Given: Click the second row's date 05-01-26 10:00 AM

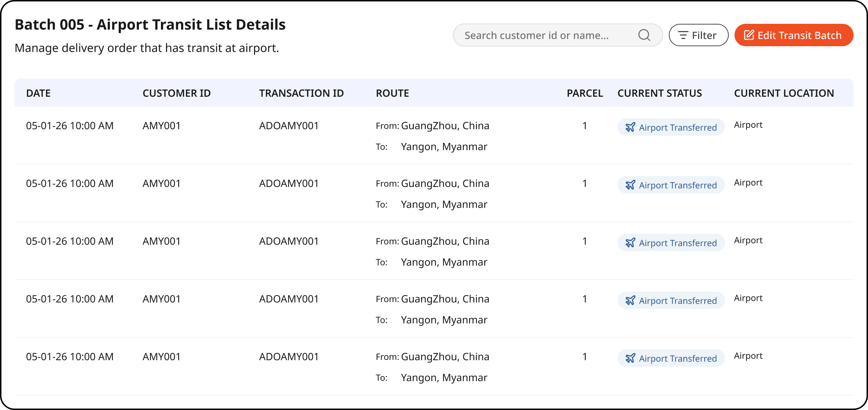Looking at the screenshot, I should 70,183.
